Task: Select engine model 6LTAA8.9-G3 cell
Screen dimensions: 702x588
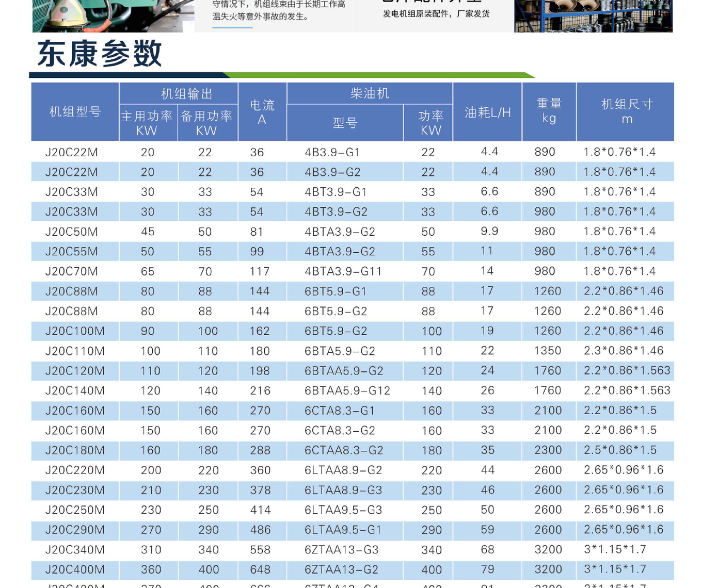Action: (343, 491)
